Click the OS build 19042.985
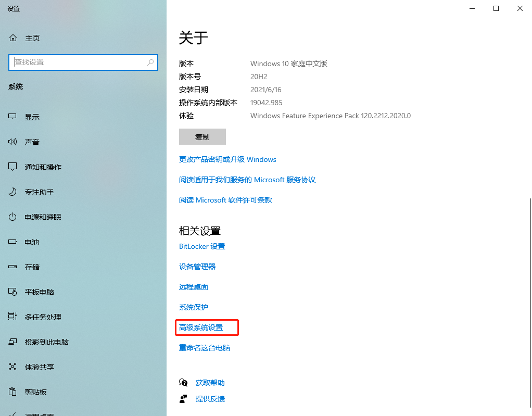The image size is (532, 416). point(267,103)
